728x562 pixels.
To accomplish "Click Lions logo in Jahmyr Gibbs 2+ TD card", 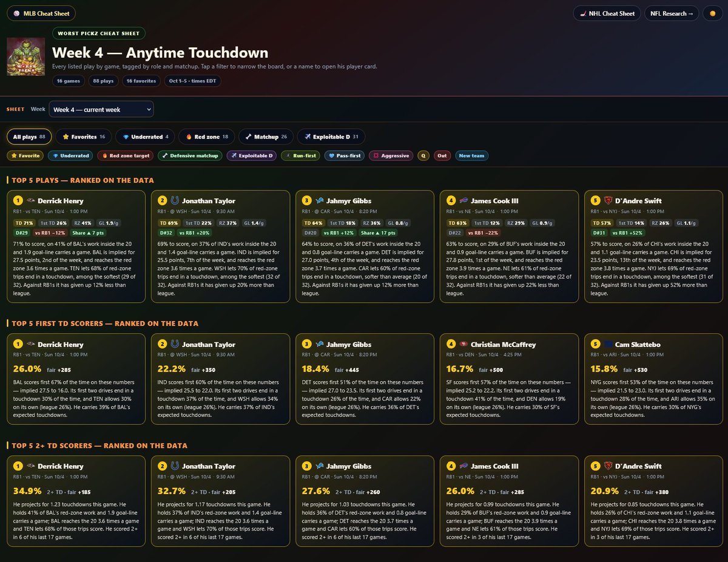I will (319, 466).
